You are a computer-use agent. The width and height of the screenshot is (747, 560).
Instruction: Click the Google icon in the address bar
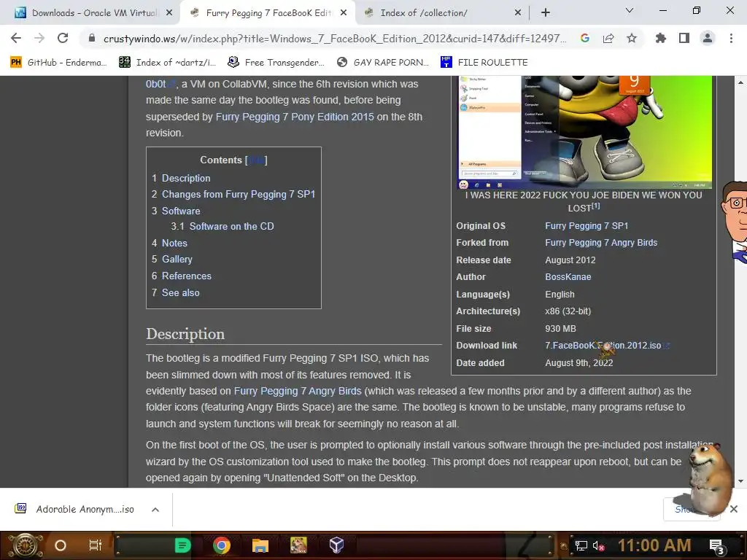[x=585, y=38]
